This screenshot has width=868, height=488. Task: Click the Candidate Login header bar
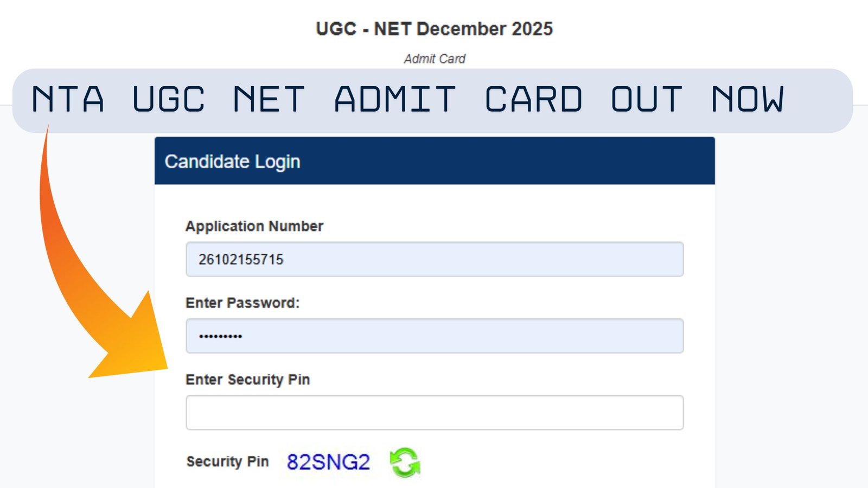click(x=434, y=161)
